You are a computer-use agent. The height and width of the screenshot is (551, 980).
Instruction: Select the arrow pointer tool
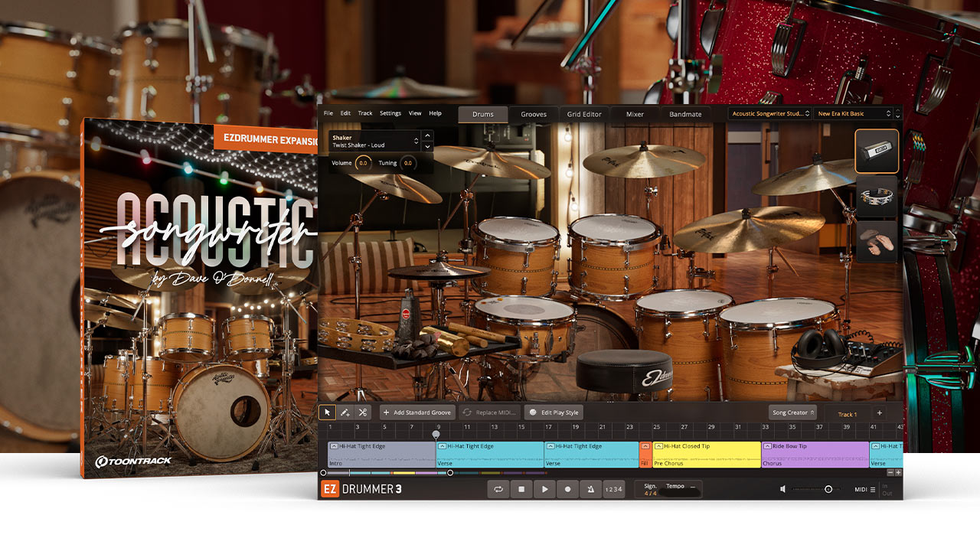(328, 412)
